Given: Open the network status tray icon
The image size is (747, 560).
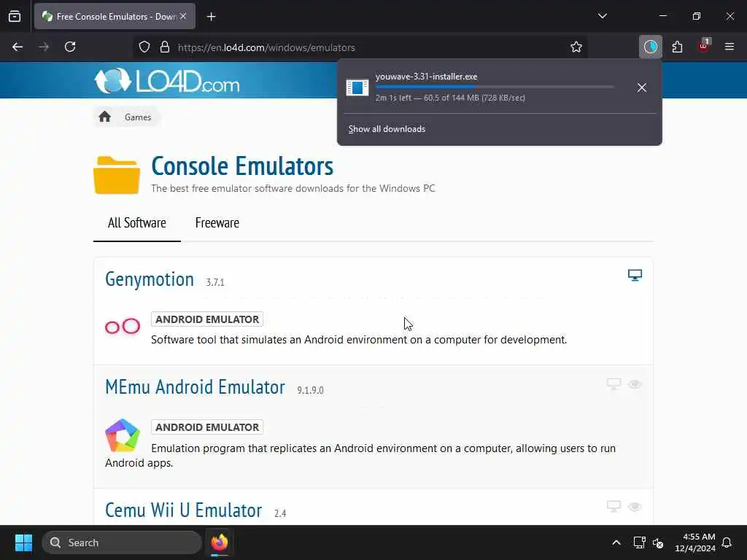Looking at the screenshot, I should coord(639,542).
